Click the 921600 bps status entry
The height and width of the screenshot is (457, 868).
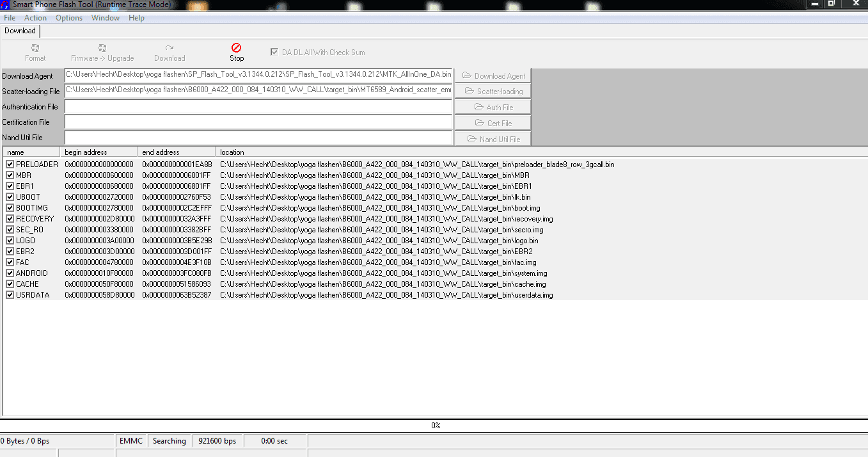pos(217,441)
